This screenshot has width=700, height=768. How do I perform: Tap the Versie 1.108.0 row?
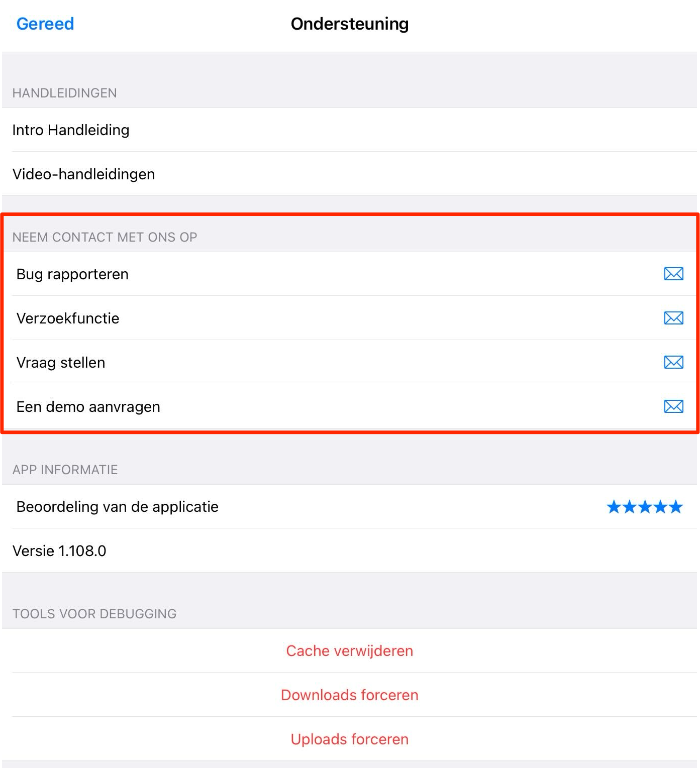point(59,551)
